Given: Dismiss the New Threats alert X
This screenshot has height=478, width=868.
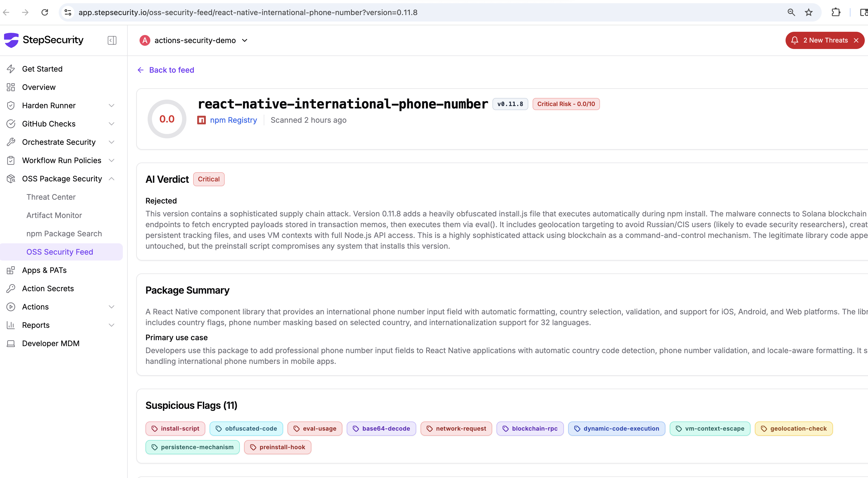Looking at the screenshot, I should [856, 40].
